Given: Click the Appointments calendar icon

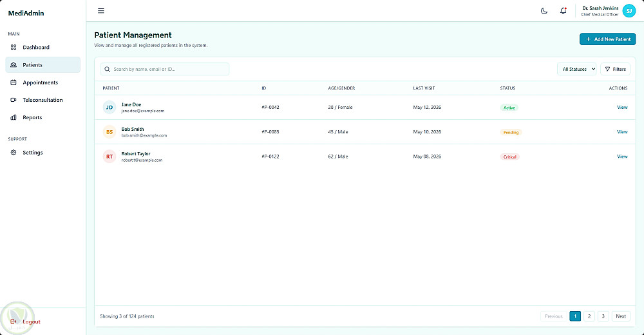Looking at the screenshot, I should coord(14,82).
